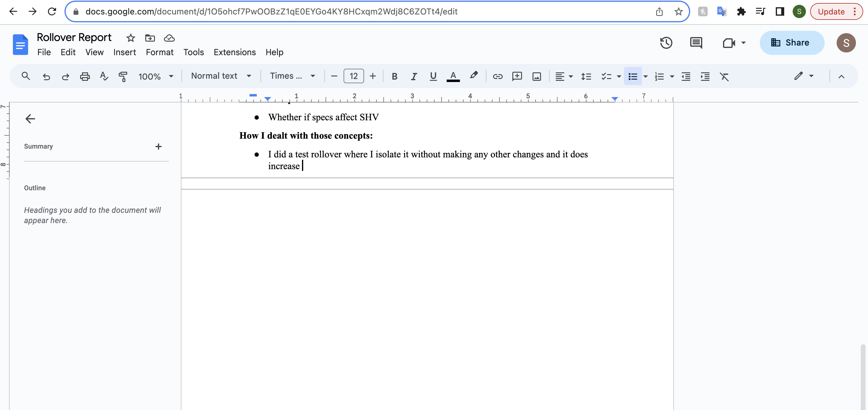868x410 pixels.
Task: Click the font size input field
Action: (353, 76)
